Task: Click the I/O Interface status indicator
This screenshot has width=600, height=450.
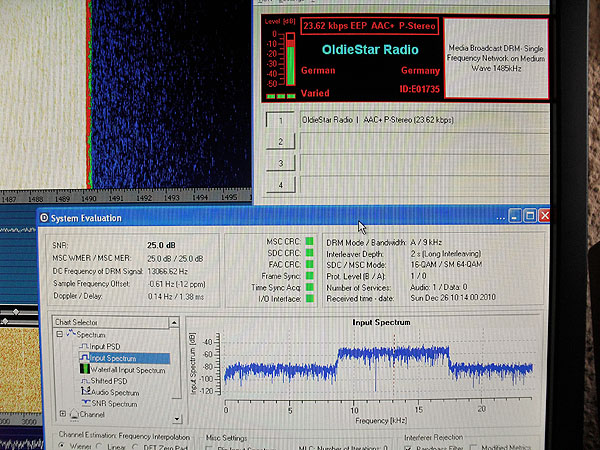Action: click(310, 298)
